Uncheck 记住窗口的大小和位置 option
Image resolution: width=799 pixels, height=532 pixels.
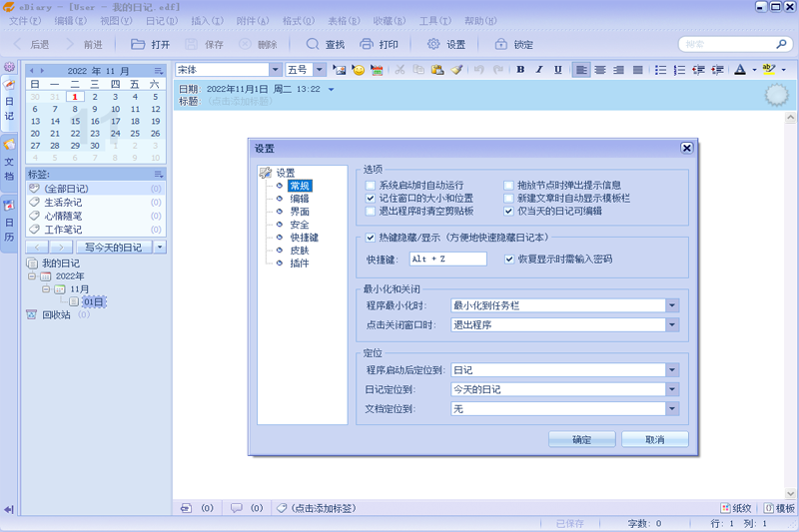pos(372,199)
